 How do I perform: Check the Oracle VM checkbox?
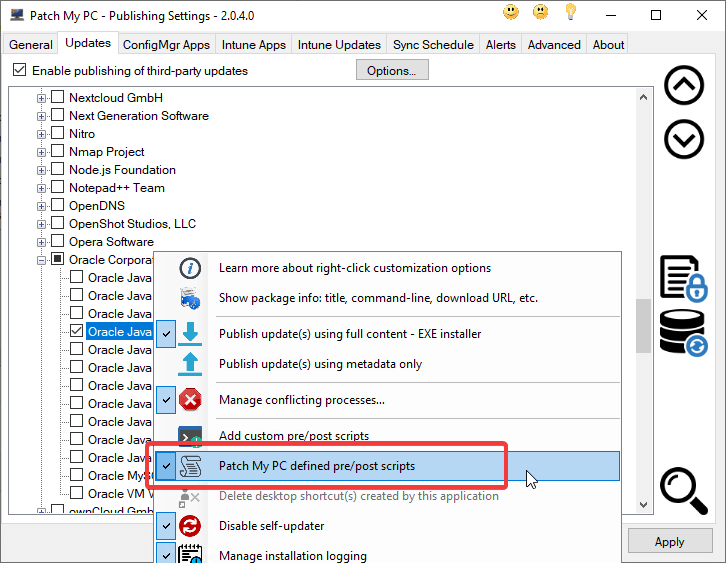point(76,493)
